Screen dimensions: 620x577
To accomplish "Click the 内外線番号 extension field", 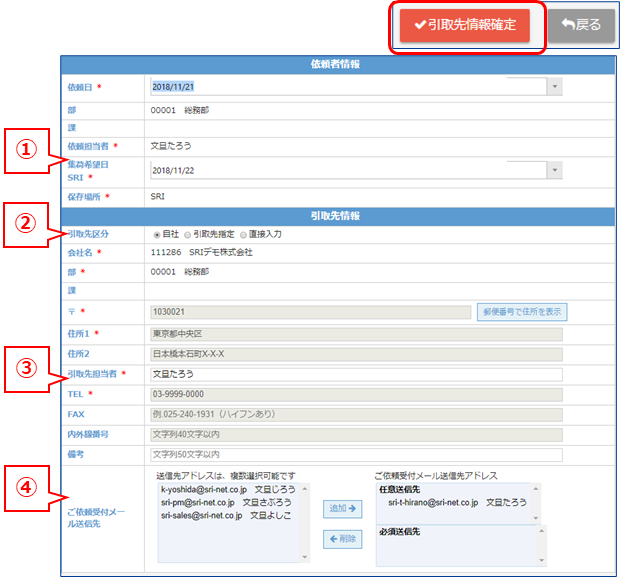I will point(355,434).
